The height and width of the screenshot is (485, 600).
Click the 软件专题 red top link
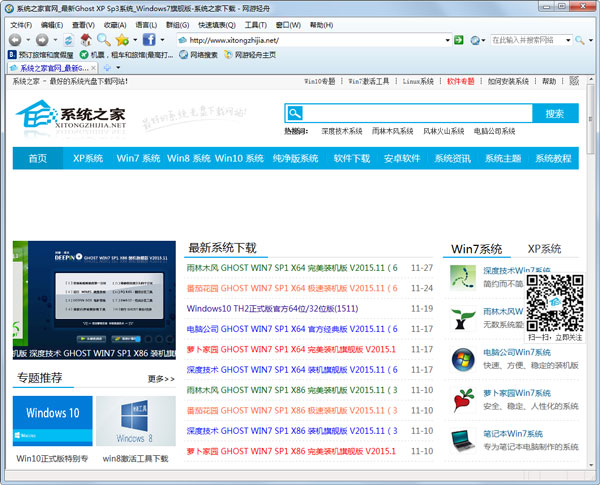[x=461, y=81]
